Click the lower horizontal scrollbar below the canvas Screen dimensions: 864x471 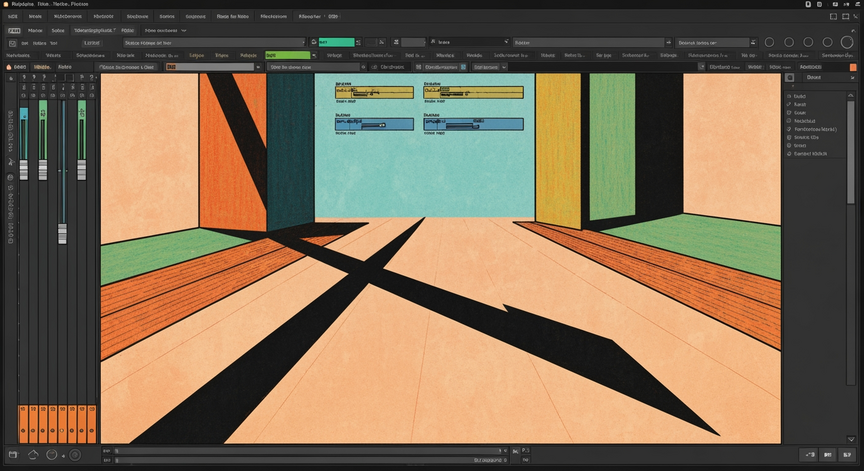[x=310, y=459]
